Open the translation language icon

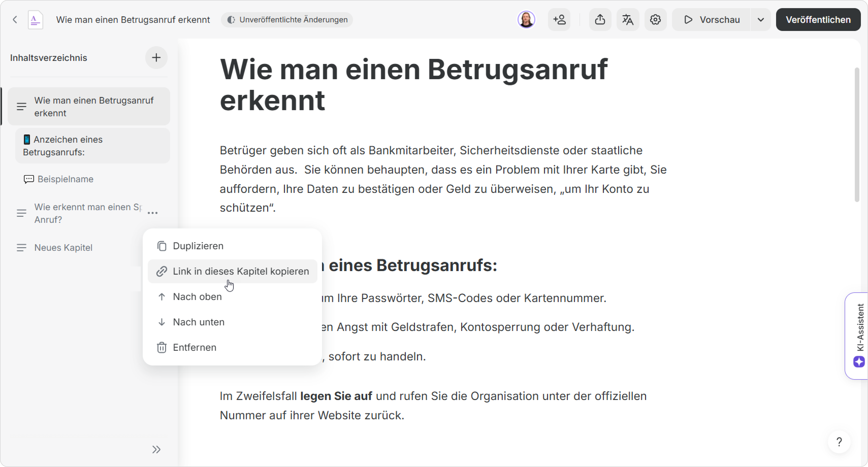pos(628,20)
